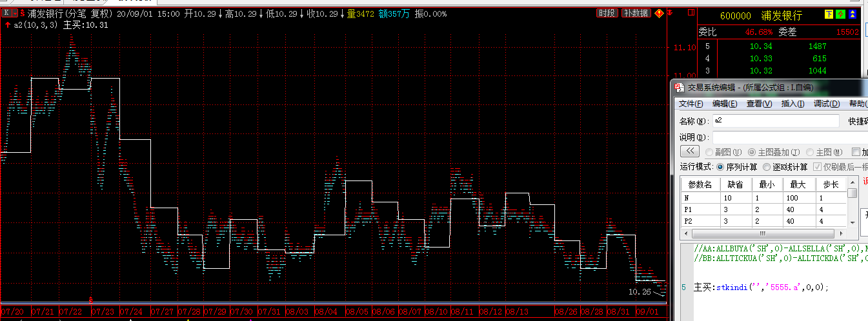This screenshot has width=868, height=321.
Task: Open 帮助 menu in formula editor
Action: click(858, 104)
